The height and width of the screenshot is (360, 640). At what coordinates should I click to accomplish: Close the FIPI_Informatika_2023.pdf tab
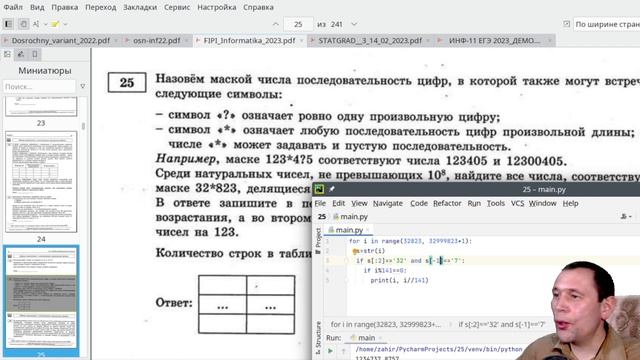point(302,40)
